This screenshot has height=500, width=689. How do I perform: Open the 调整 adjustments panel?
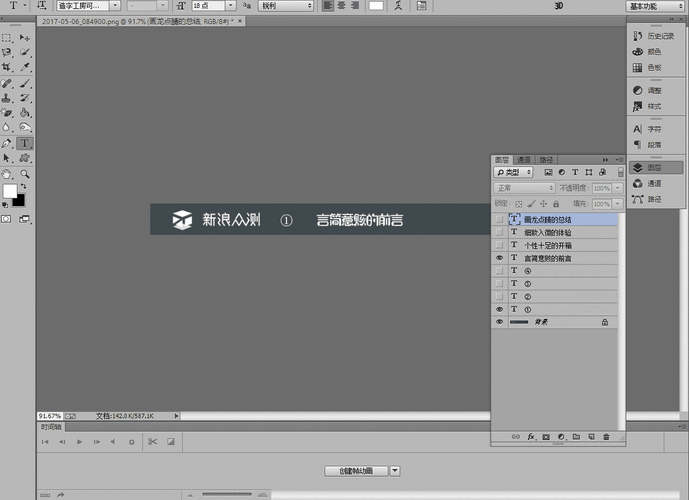(656, 91)
